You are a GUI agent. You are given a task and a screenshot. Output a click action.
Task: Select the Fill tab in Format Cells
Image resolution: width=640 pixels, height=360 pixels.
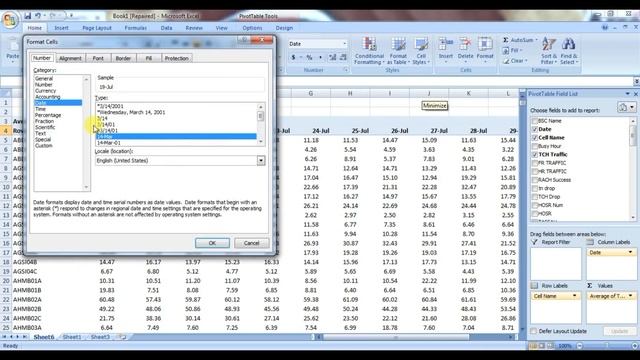coord(149,58)
